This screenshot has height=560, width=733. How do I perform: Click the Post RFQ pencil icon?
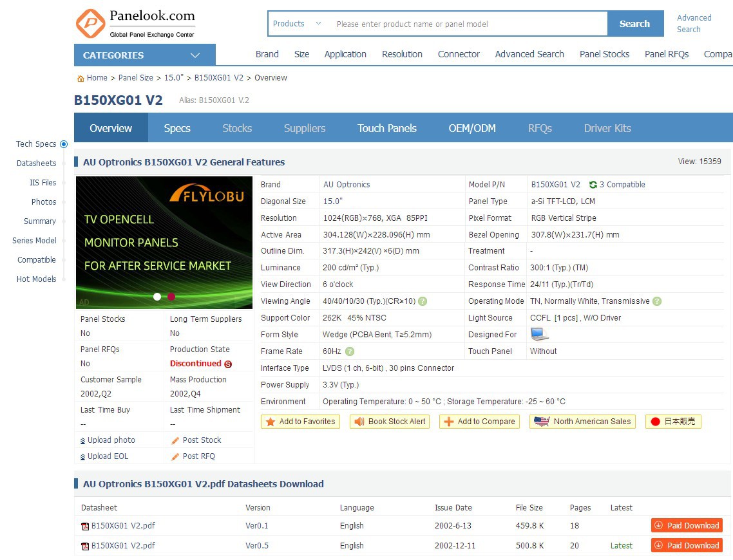[x=175, y=457]
